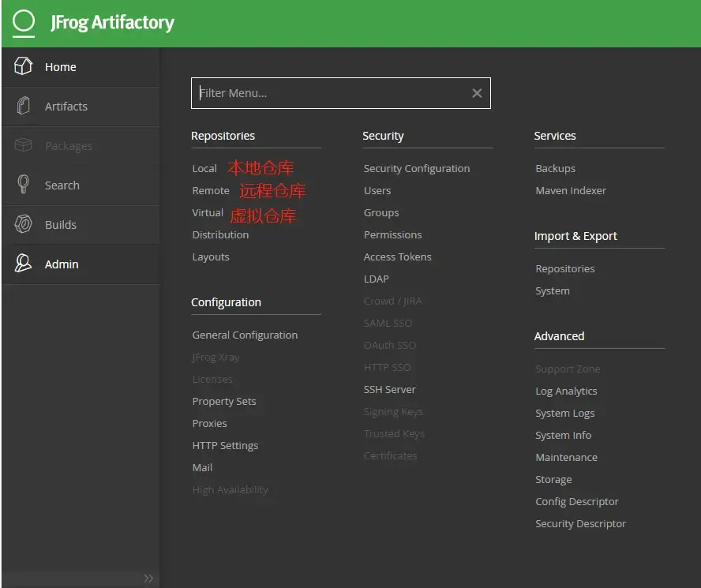Focus the Filter Menu input field
Screen dimensions: 701x588
pos(341,93)
